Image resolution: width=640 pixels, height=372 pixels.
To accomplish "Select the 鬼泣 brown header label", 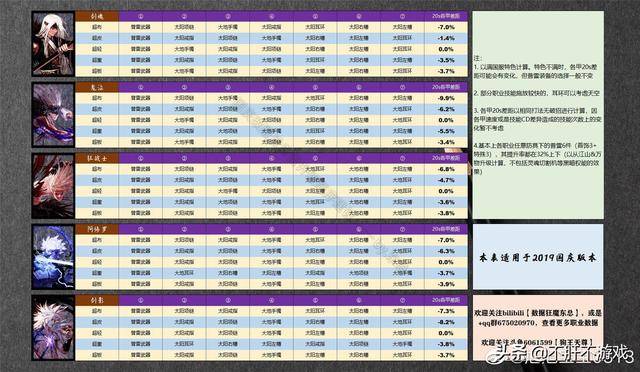I will pyautogui.click(x=97, y=87).
